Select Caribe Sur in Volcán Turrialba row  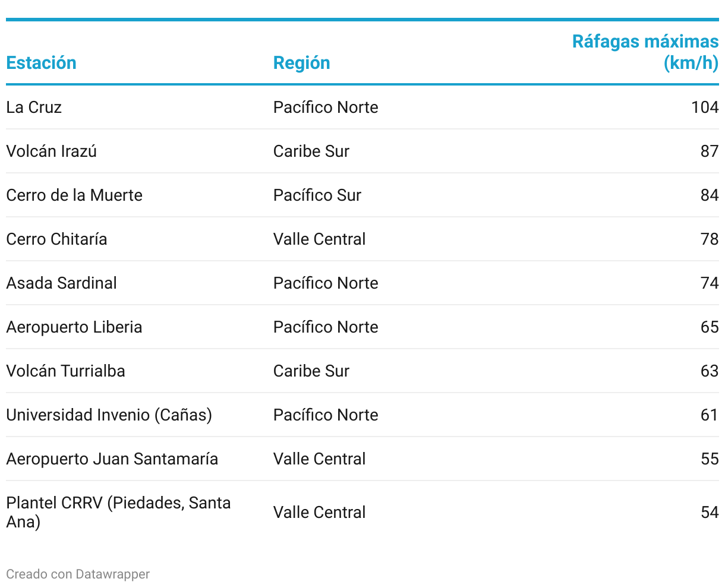[311, 371]
